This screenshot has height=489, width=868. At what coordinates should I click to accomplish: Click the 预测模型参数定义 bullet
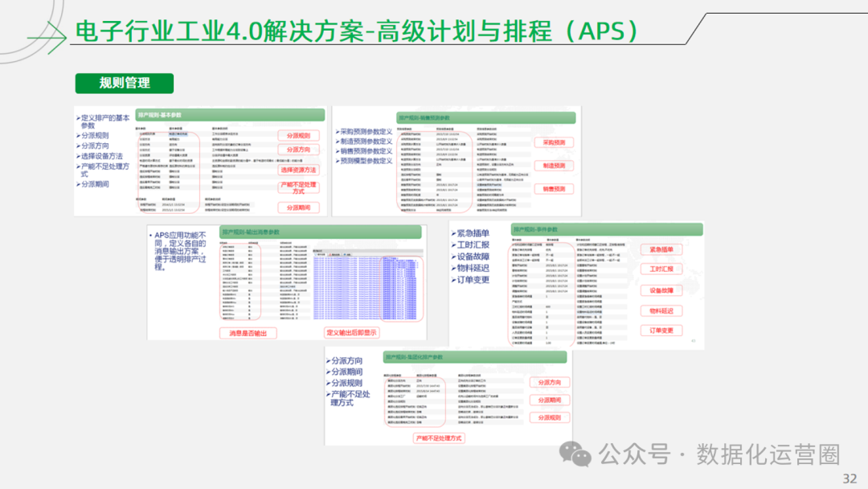tap(364, 161)
